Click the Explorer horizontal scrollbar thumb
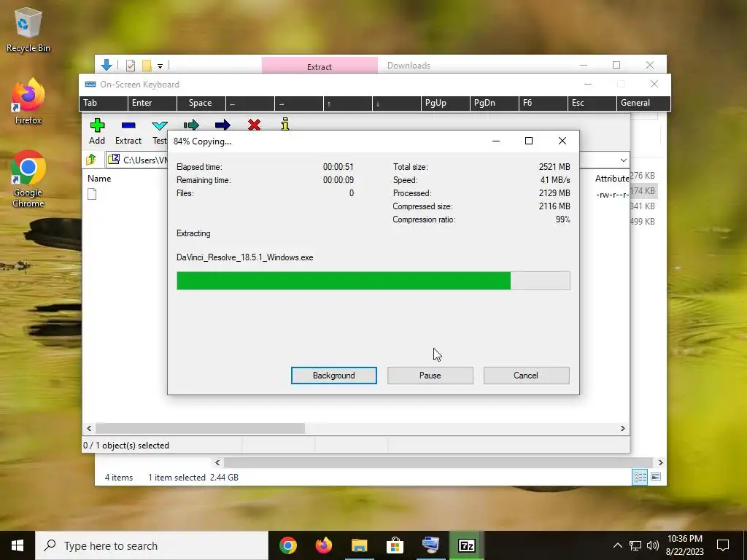 (438, 462)
